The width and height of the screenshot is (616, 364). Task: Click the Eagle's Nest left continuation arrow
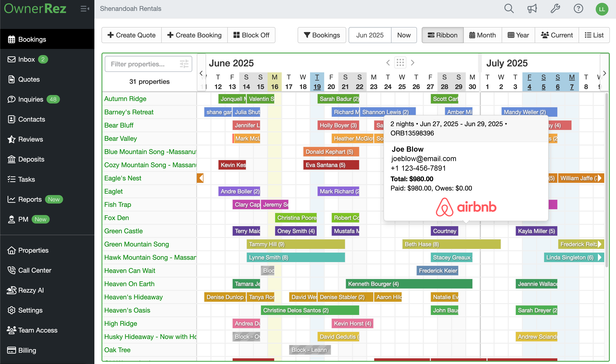(x=200, y=178)
